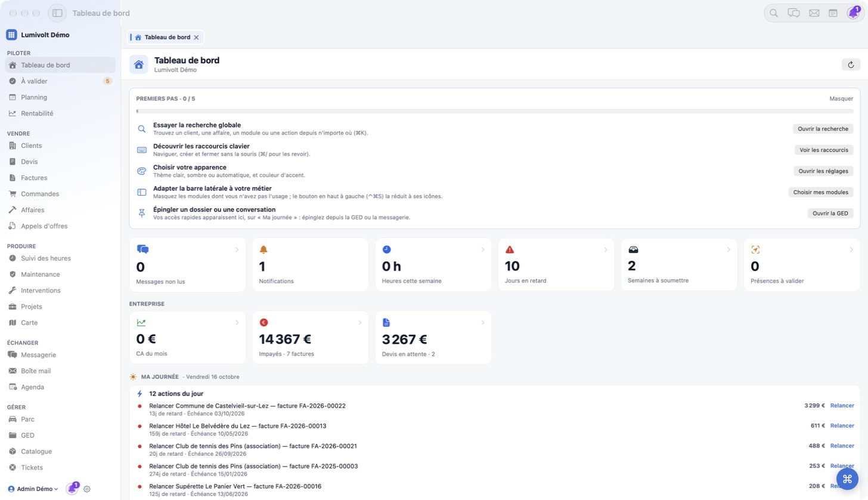The width and height of the screenshot is (868, 500).
Task: Toggle the sidebar collapse icon
Action: click(57, 13)
